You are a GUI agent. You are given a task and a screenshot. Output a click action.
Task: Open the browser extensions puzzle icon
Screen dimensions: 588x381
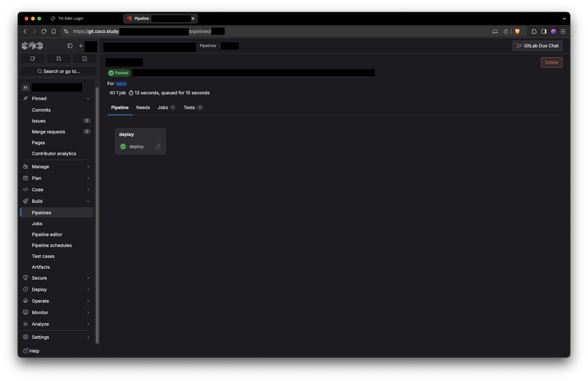[534, 31]
